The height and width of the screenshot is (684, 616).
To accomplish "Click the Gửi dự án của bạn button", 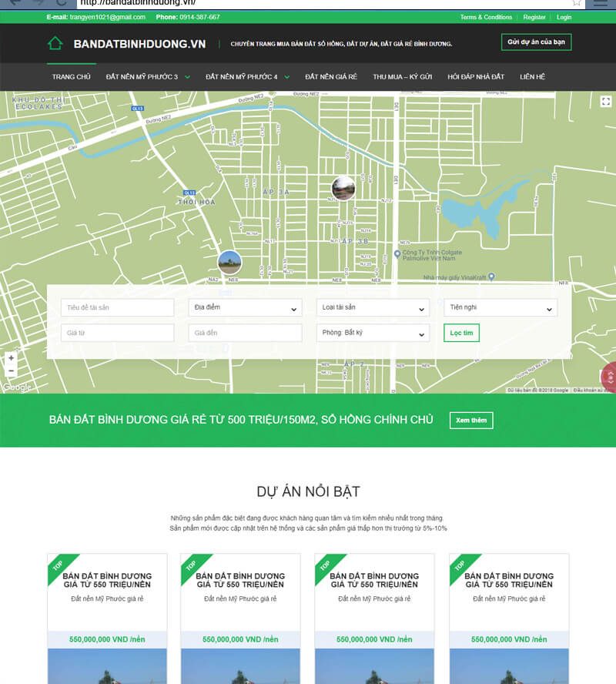I will pyautogui.click(x=536, y=42).
